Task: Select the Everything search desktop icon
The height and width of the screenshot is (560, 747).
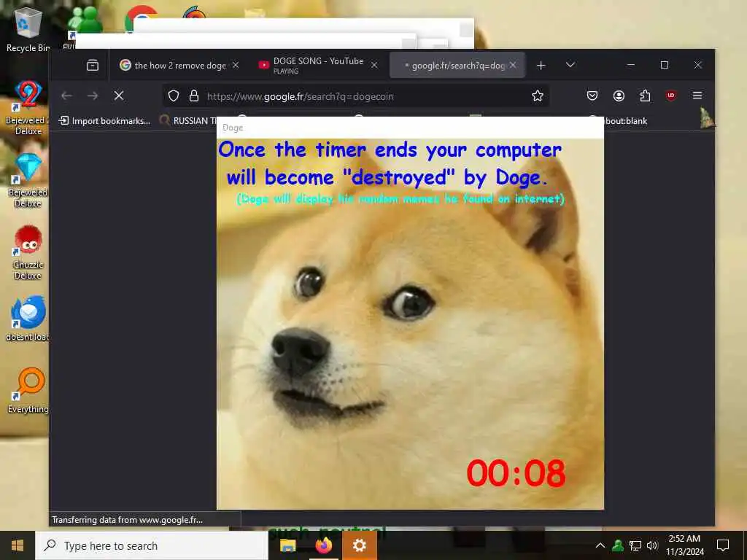Action: (x=28, y=391)
